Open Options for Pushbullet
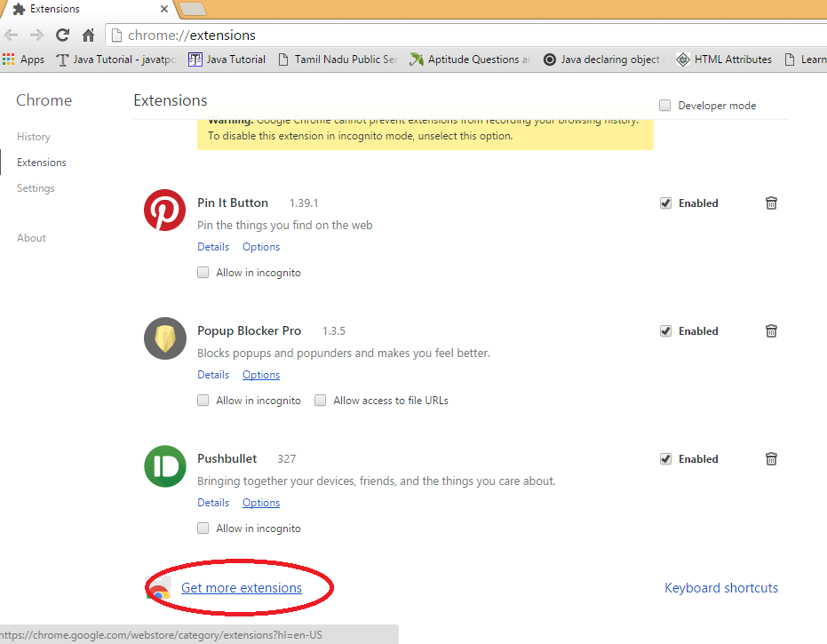This screenshot has width=827, height=644. coord(261,503)
